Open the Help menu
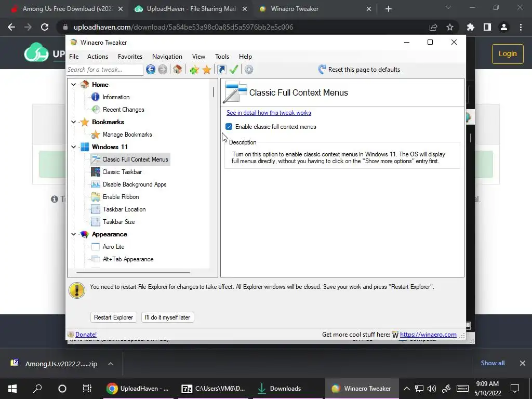The image size is (532, 399). point(245,57)
